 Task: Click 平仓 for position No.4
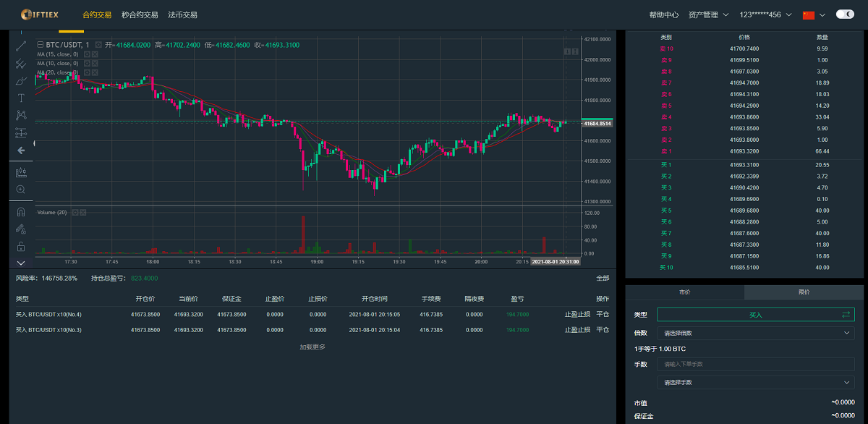603,315
